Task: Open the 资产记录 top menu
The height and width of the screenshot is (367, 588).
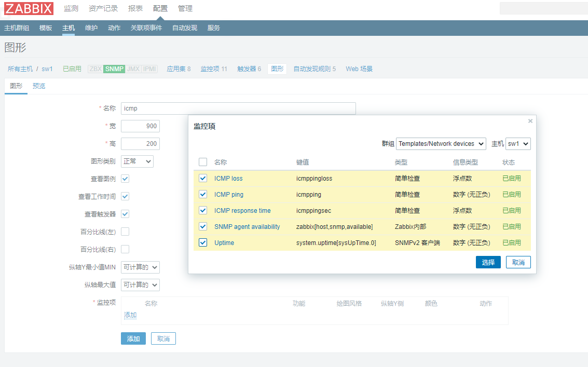Action: tap(103, 8)
